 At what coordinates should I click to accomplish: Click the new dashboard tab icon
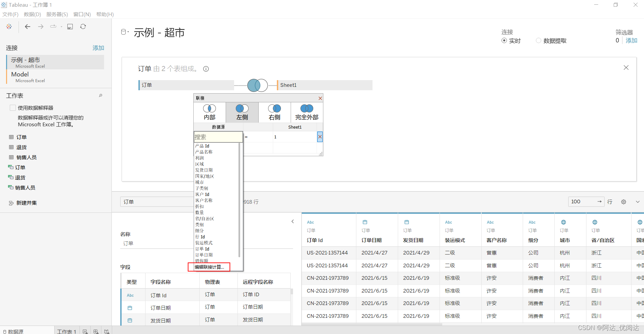[x=96, y=331]
